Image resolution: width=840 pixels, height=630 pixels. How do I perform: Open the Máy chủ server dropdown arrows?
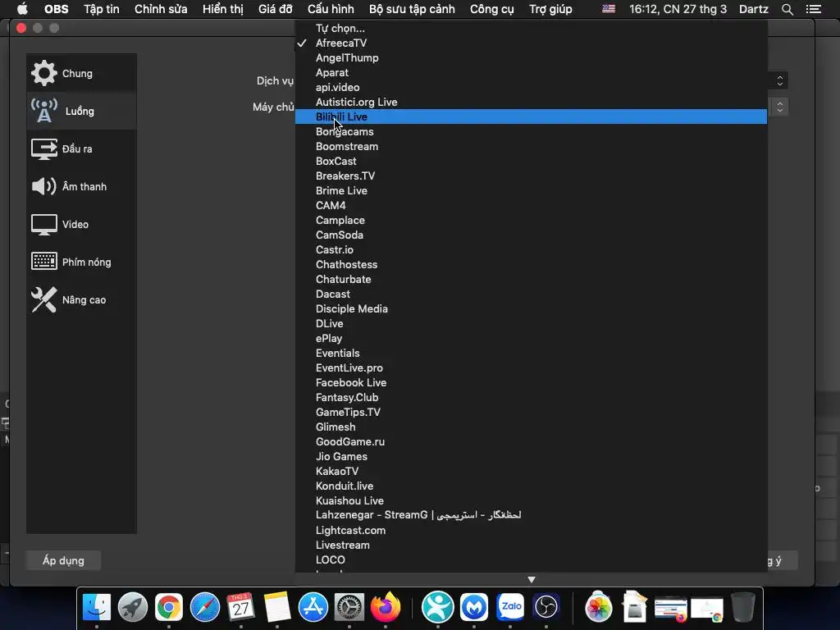(780, 107)
